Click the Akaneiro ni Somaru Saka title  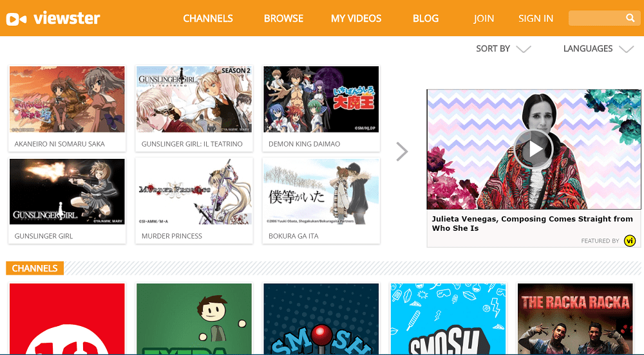59,144
